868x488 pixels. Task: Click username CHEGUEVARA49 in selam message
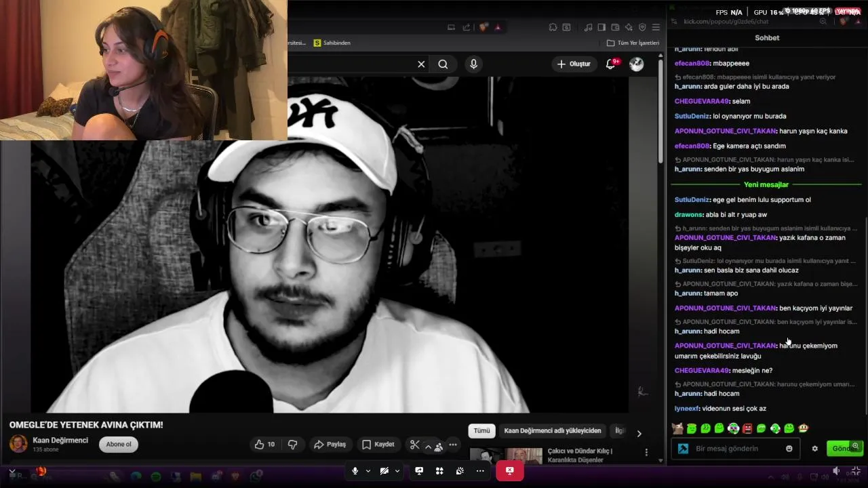coord(701,101)
